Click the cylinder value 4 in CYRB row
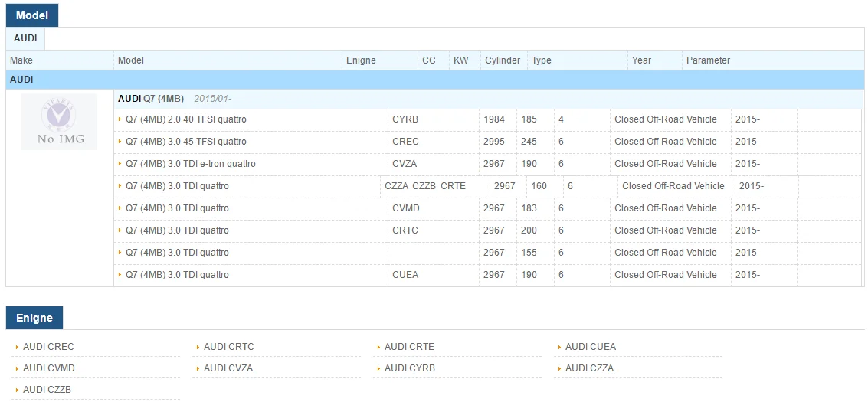The width and height of the screenshot is (868, 402). (562, 119)
